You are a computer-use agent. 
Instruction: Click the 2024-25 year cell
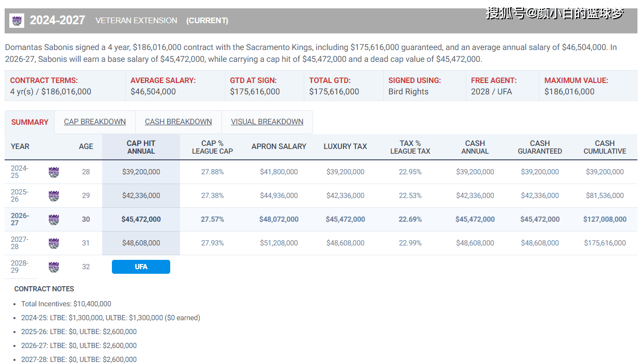(x=20, y=172)
